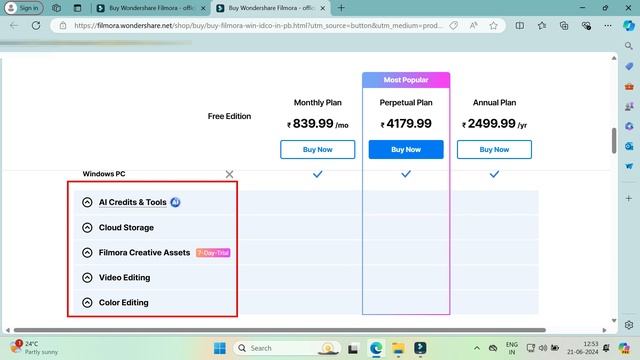640x360 pixels.
Task: Expand the Color Editing row
Action: pos(87,302)
